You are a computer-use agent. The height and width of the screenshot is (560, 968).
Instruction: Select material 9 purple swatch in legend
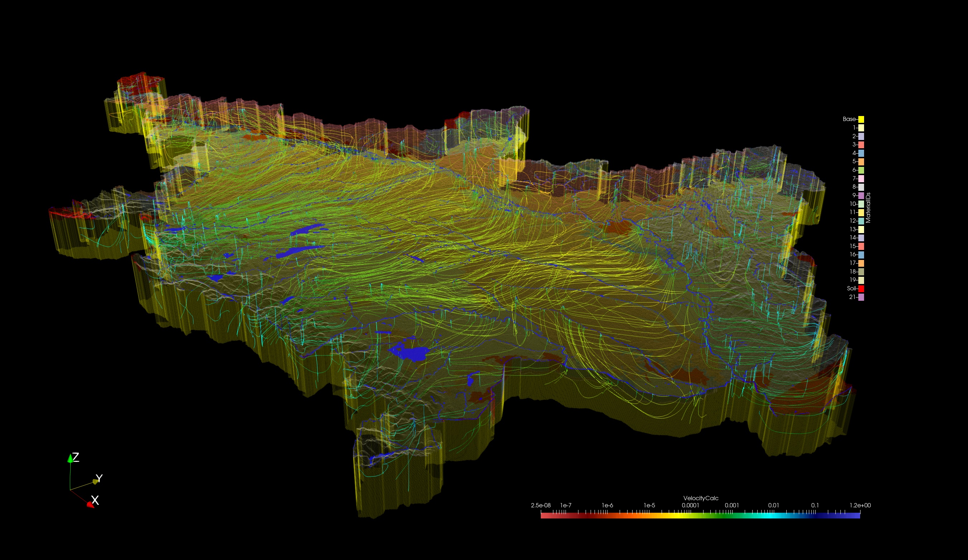861,196
